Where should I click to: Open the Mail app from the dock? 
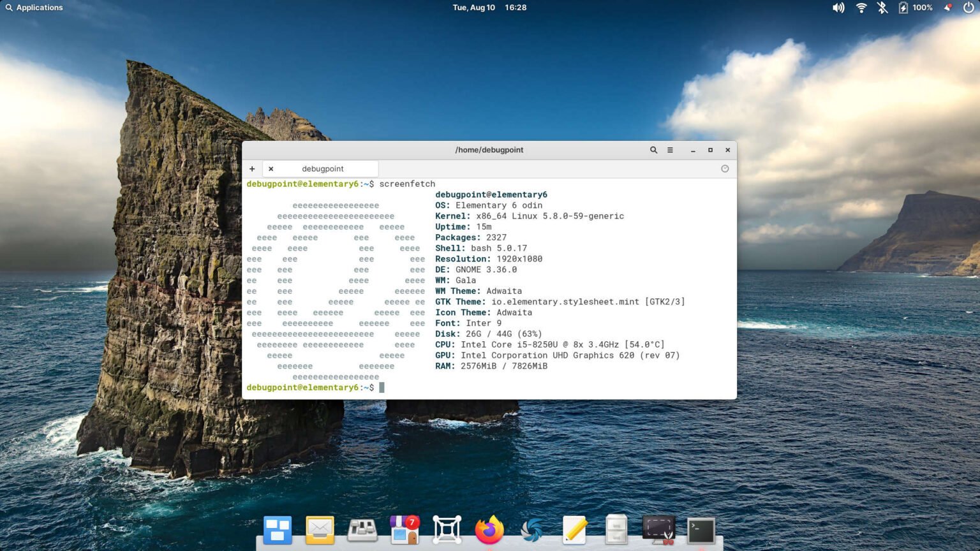point(319,529)
